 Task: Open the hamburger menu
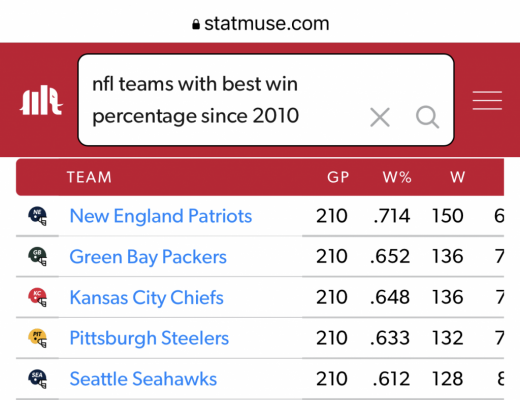[487, 100]
